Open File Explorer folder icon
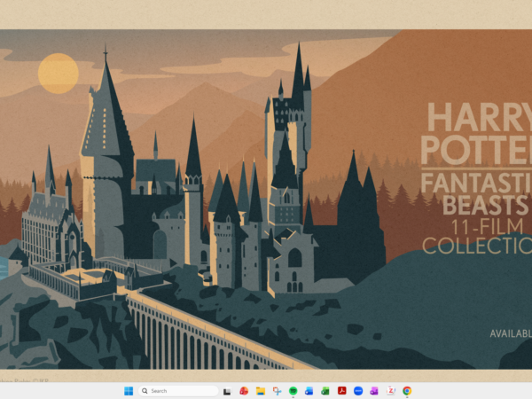The image size is (532, 399). tap(260, 391)
